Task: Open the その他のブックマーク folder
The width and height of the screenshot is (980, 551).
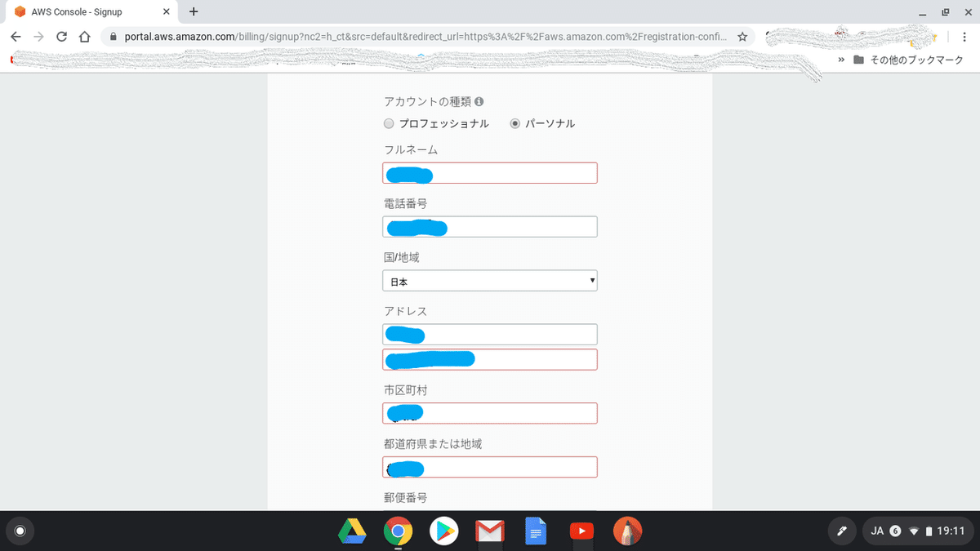Action: pyautogui.click(x=911, y=59)
